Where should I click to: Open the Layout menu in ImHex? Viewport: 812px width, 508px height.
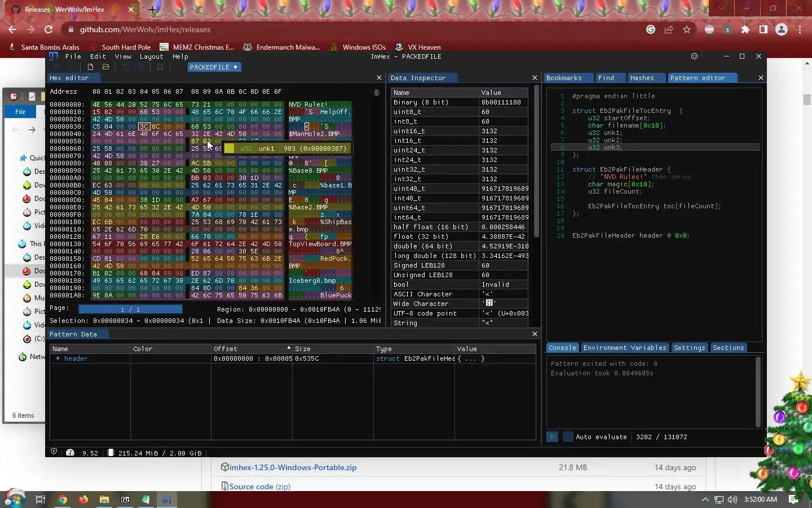point(152,56)
